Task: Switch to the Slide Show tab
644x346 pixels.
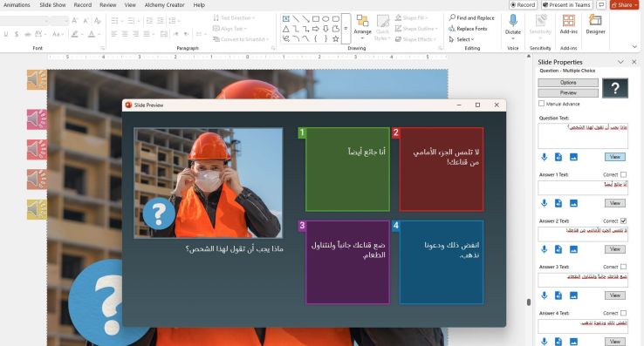Action: [x=52, y=5]
